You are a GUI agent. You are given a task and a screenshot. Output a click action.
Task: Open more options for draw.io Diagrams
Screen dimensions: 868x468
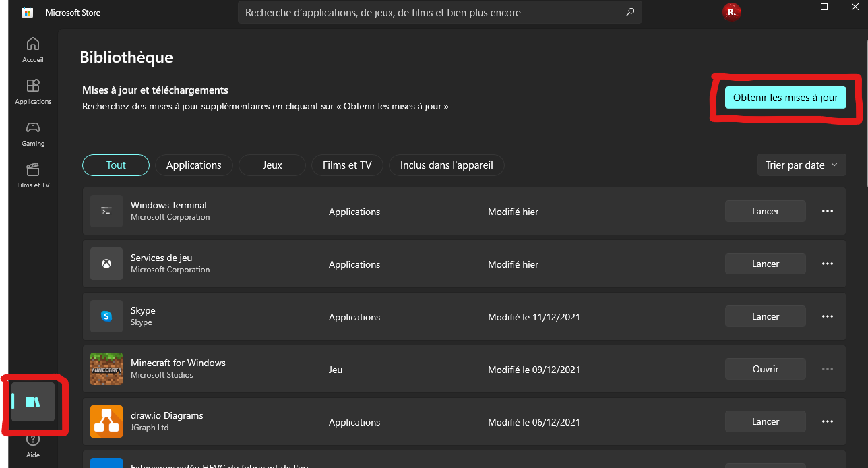click(x=828, y=421)
